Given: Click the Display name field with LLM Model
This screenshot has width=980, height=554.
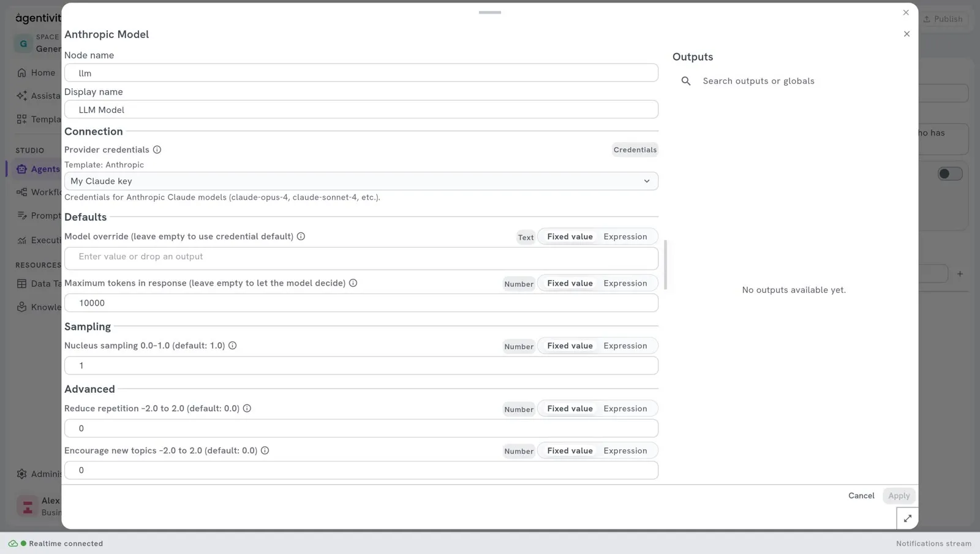Looking at the screenshot, I should tap(361, 110).
